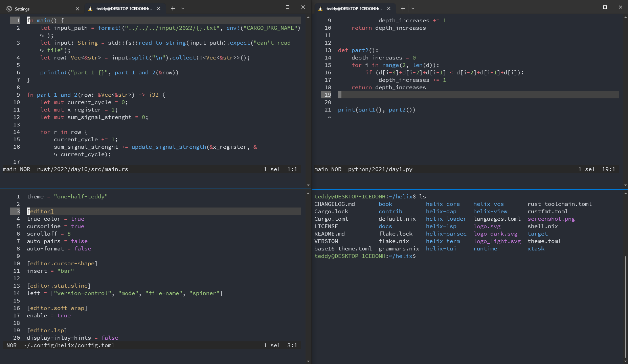Click the file path rust/2022/day10/src/main.rs in the statusline
Screen dimensions: 628x364
tap(83, 169)
